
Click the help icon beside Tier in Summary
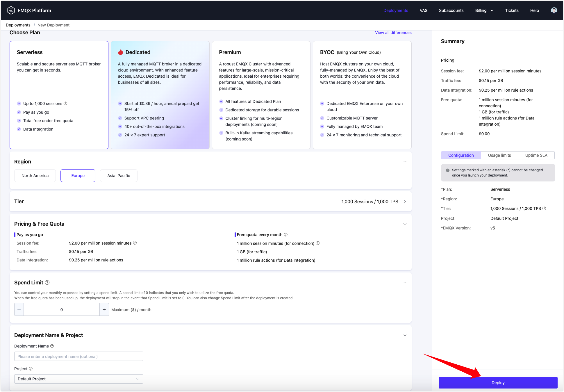pyautogui.click(x=544, y=209)
